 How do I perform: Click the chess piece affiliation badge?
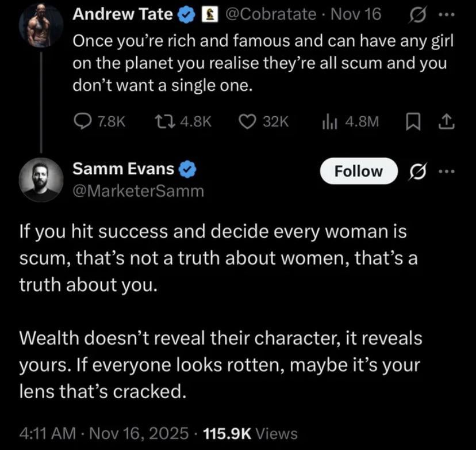(208, 16)
